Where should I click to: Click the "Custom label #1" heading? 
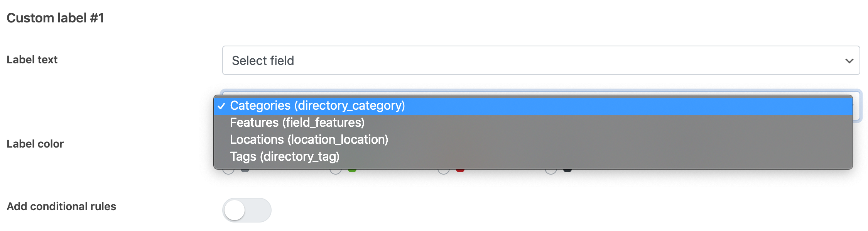(55, 18)
